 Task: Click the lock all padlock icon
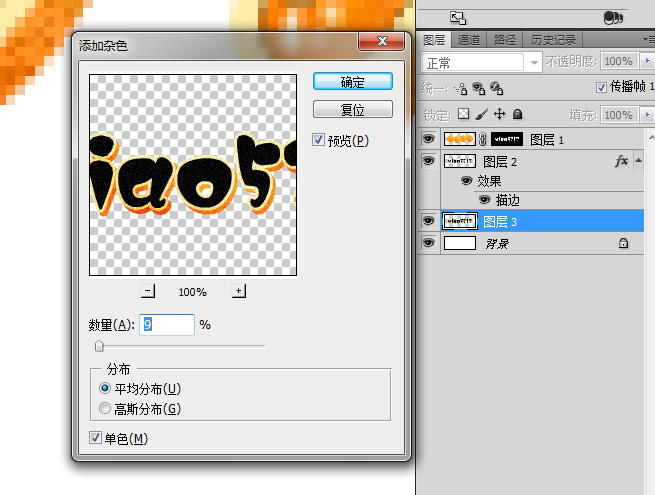(x=517, y=114)
